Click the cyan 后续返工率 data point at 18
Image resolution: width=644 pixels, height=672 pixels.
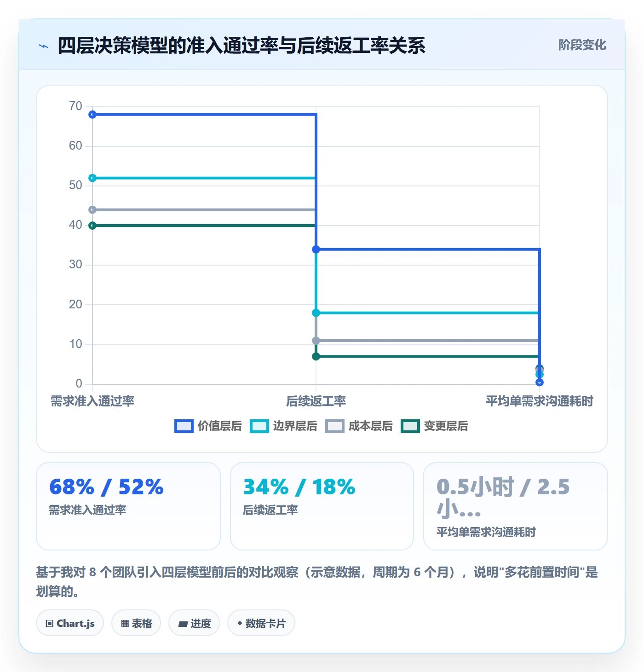(316, 313)
